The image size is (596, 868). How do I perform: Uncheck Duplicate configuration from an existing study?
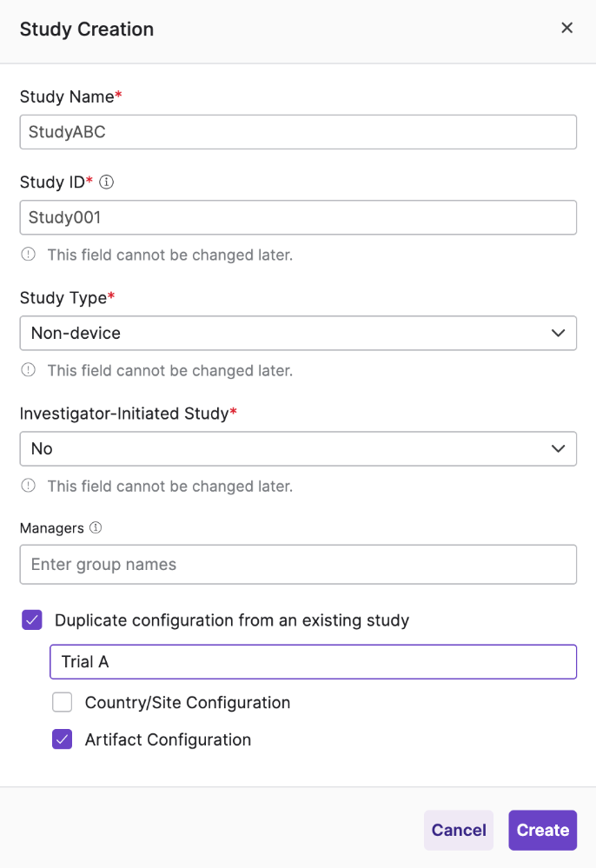[32, 620]
